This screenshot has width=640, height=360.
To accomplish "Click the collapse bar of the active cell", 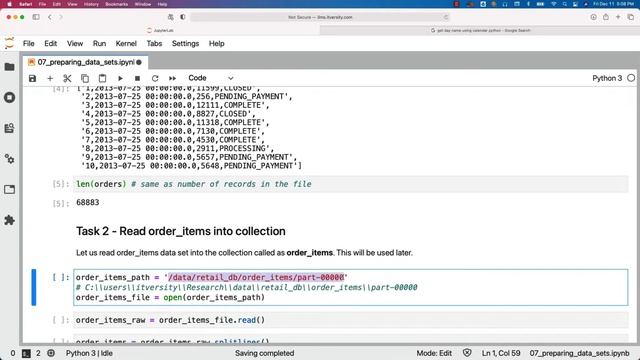I will click(34, 287).
